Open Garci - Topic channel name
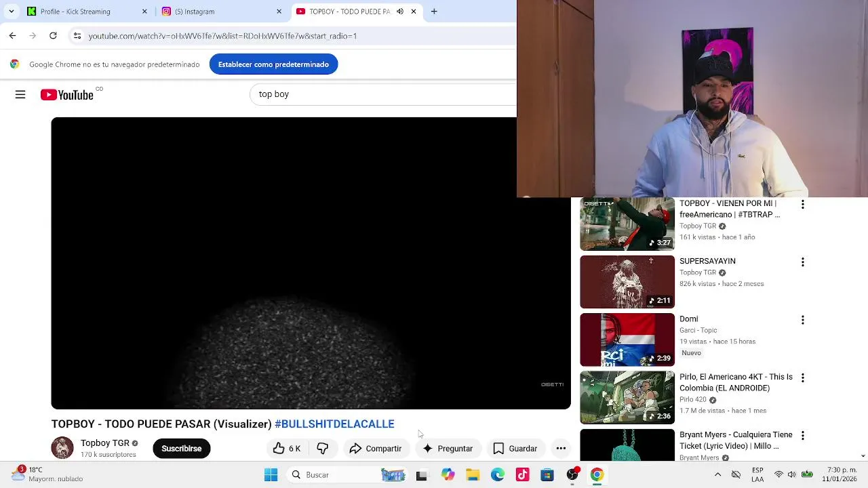Viewport: 868px width, 488px height. (x=698, y=330)
